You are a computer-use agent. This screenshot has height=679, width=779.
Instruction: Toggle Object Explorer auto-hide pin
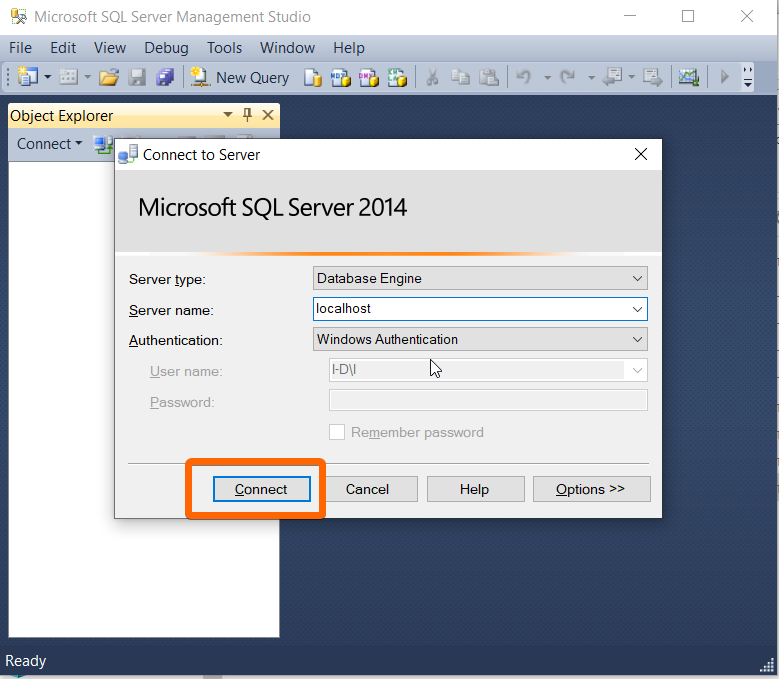click(247, 115)
